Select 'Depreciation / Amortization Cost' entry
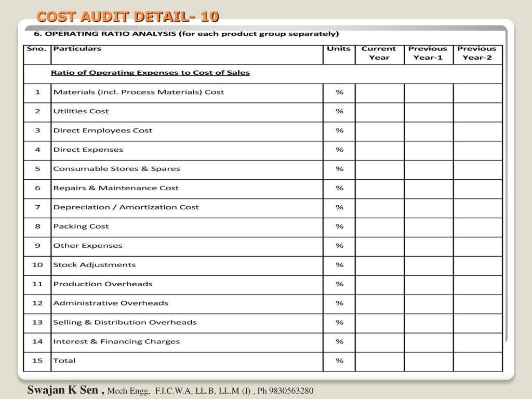 click(x=126, y=207)
